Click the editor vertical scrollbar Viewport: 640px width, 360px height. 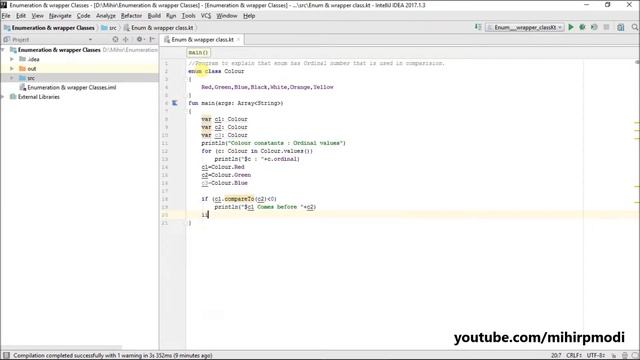point(637,204)
